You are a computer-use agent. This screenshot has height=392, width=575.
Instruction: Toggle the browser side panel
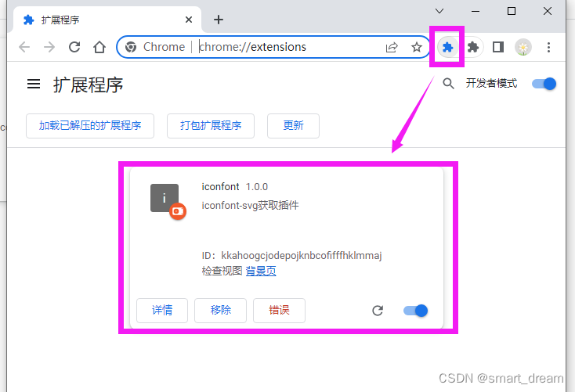click(498, 47)
